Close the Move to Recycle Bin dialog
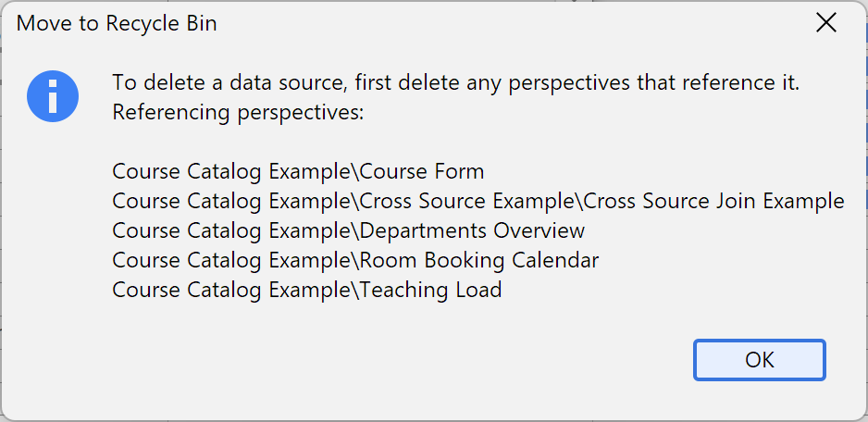The image size is (868, 422). (x=825, y=24)
